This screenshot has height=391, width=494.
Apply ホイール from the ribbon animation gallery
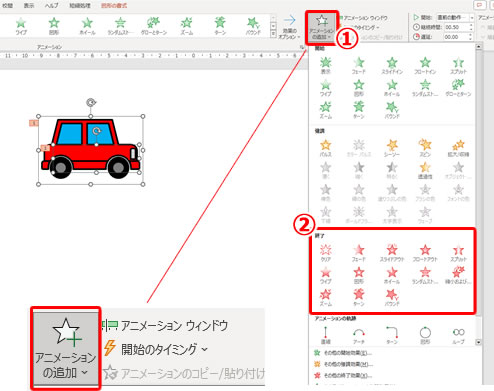click(x=87, y=26)
